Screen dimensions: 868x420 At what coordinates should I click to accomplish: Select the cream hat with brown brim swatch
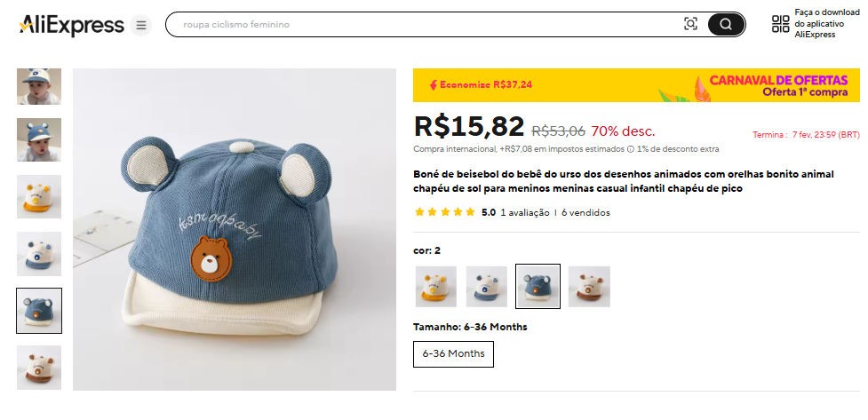pos(589,287)
